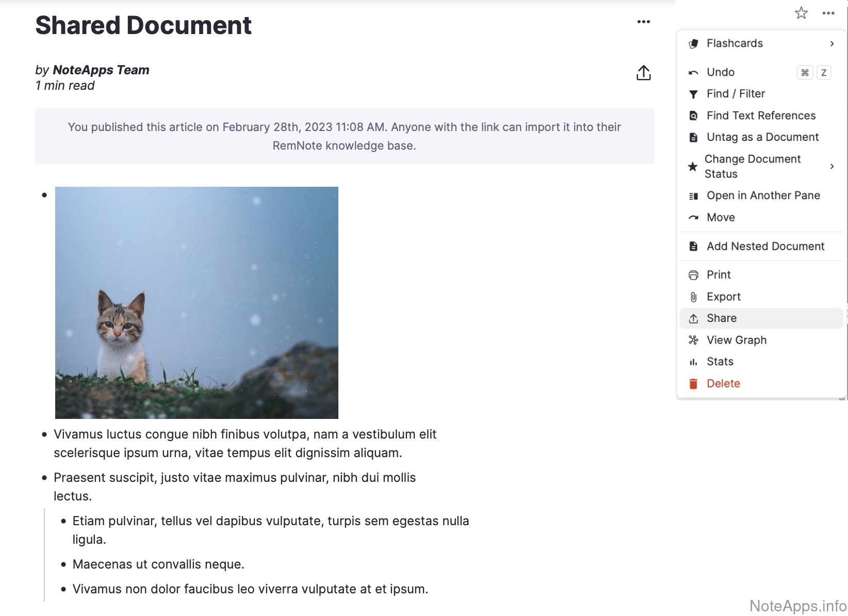Click the star favorite icon at top

(801, 13)
